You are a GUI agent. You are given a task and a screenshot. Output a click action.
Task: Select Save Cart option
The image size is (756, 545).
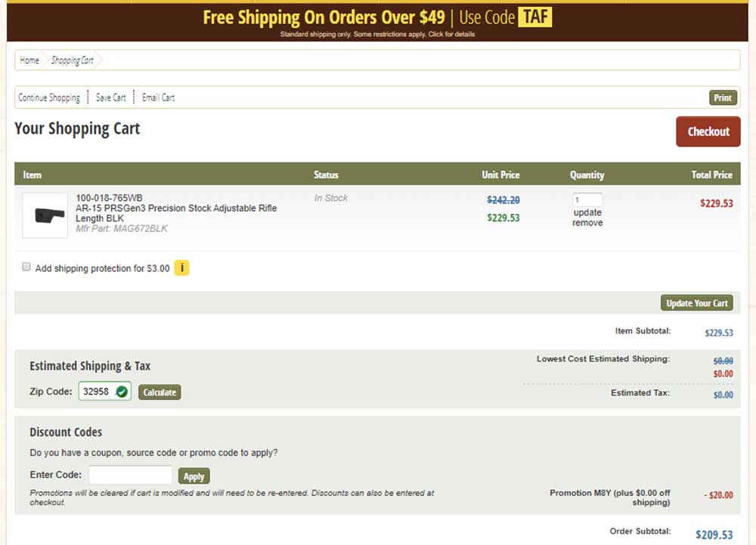[x=111, y=98]
